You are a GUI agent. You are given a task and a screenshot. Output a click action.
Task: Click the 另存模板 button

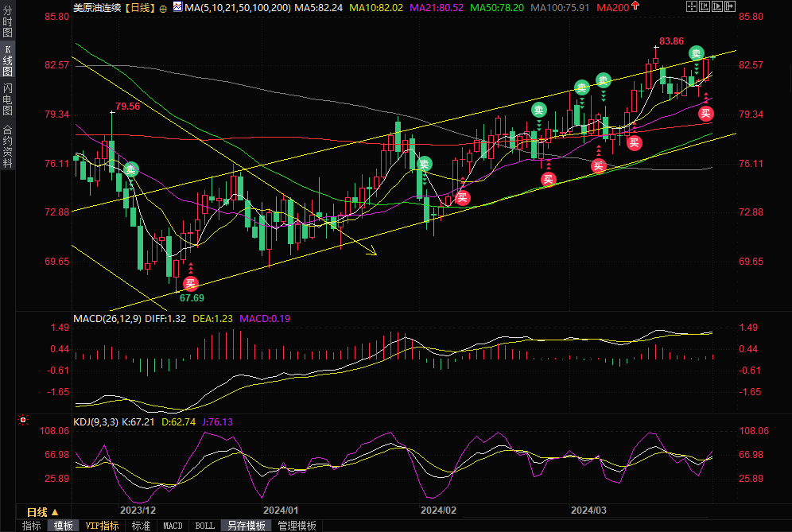pos(246,526)
